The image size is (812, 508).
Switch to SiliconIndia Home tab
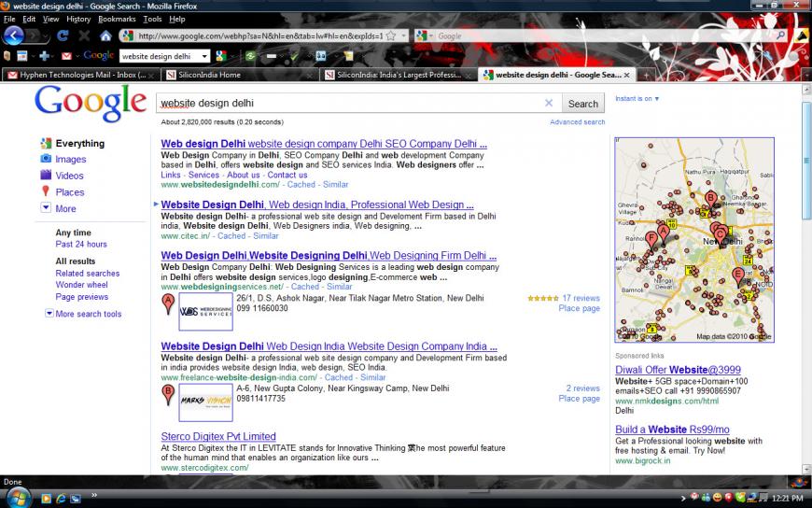[x=238, y=75]
